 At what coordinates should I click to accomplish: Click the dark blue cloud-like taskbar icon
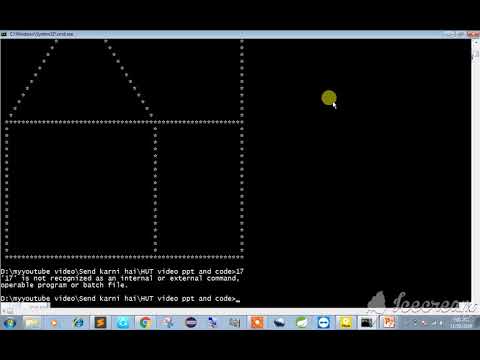coord(280,323)
